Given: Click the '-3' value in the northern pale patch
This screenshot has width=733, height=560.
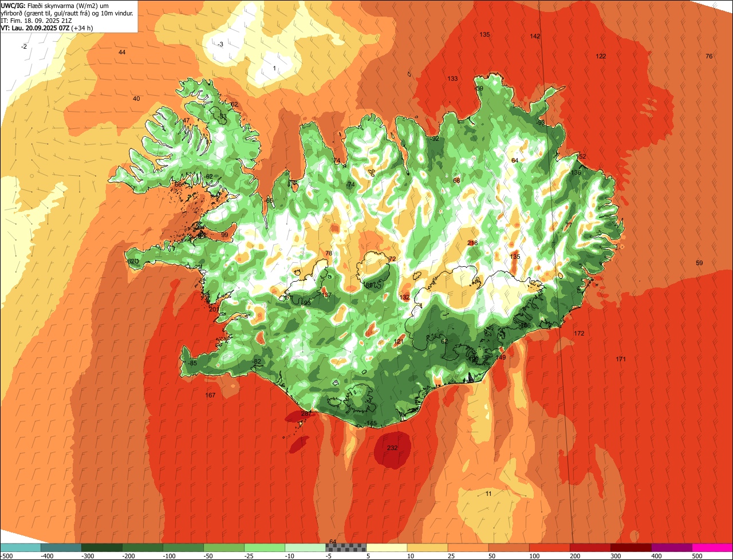Looking at the screenshot, I should (x=220, y=44).
